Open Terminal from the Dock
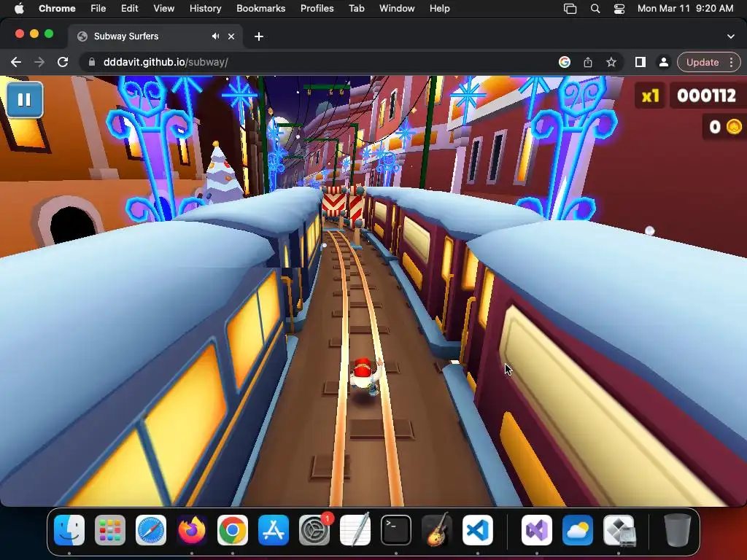 [x=396, y=530]
